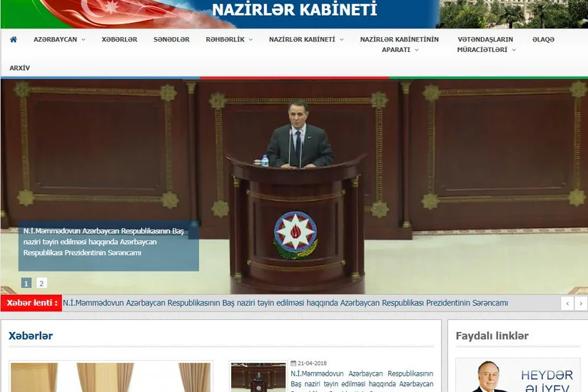Open the slider caption about N.İ.Məmmədov
Viewport: 588px width, 392px height.
click(x=103, y=242)
